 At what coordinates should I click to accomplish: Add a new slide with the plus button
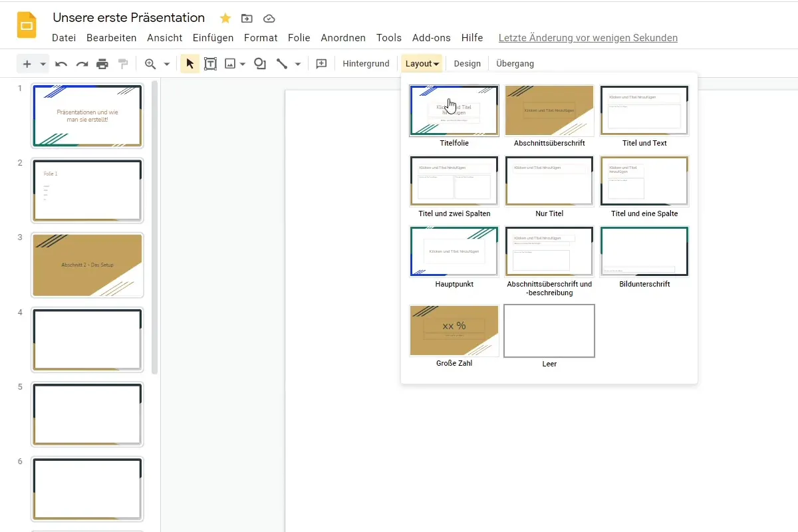click(27, 64)
